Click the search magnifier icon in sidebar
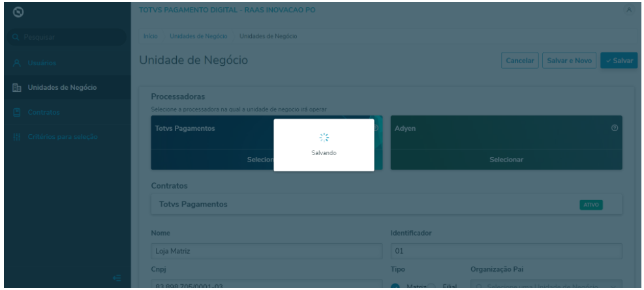644x290 pixels. point(16,37)
